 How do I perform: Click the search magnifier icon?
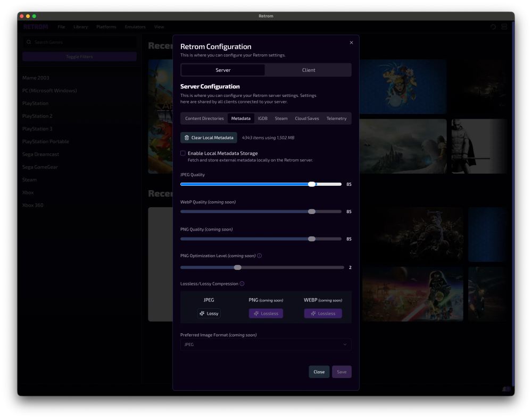click(29, 42)
